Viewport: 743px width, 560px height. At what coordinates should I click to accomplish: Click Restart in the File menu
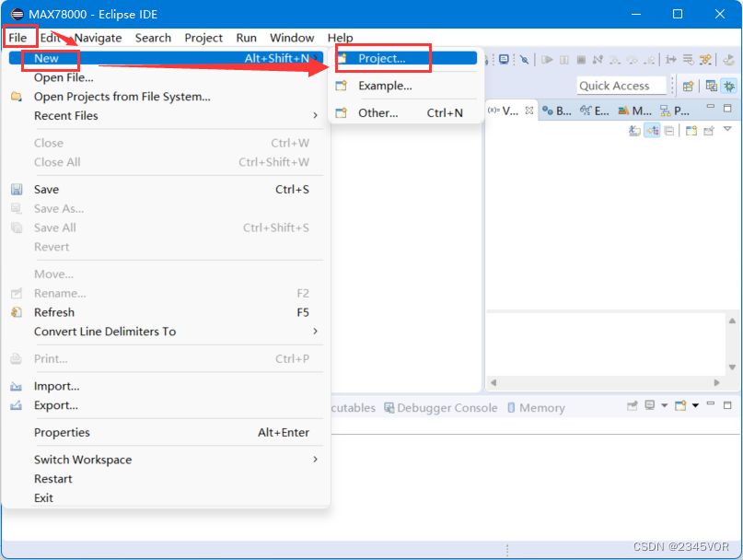[x=166, y=479]
